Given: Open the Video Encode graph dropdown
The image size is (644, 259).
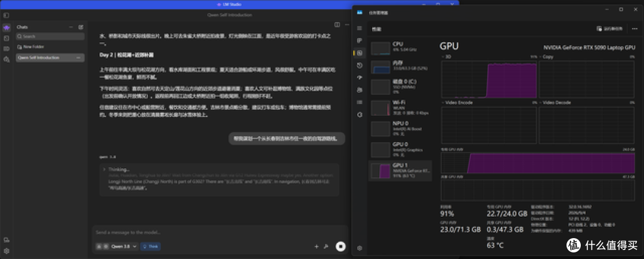Looking at the screenshot, I should click(x=456, y=103).
